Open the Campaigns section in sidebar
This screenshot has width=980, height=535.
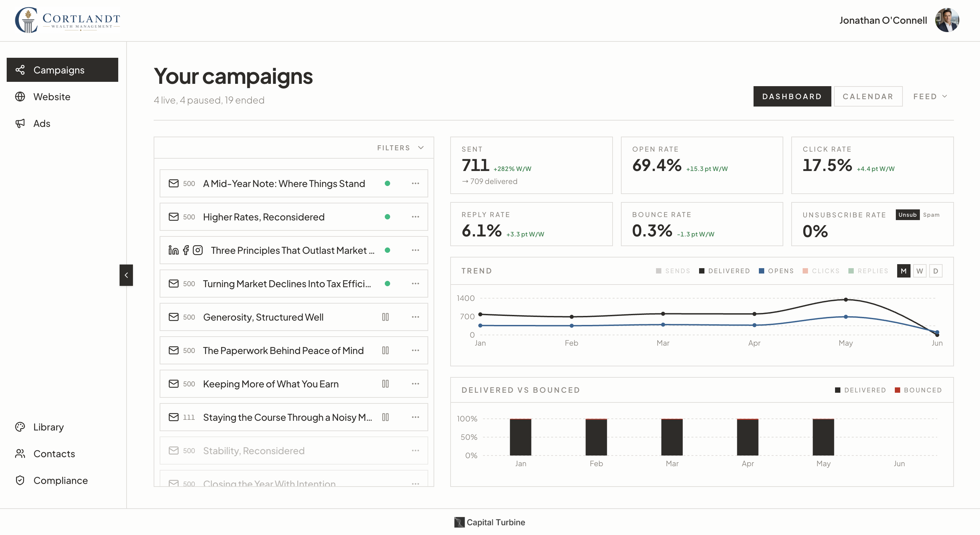(62, 70)
